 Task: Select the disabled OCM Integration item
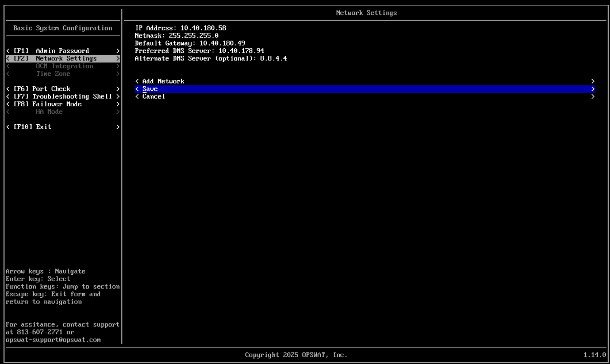point(64,66)
